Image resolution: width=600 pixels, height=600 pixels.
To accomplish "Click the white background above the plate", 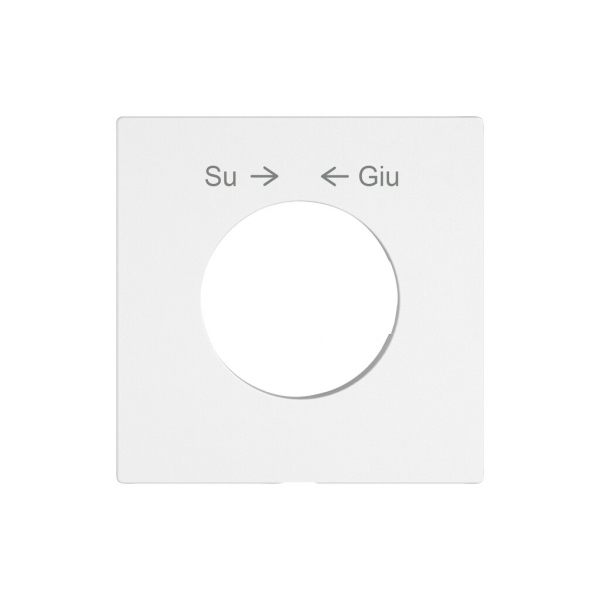I will [x=300, y=57].
